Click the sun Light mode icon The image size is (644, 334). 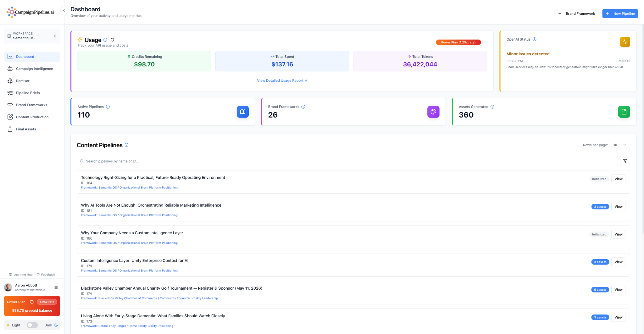[8, 325]
